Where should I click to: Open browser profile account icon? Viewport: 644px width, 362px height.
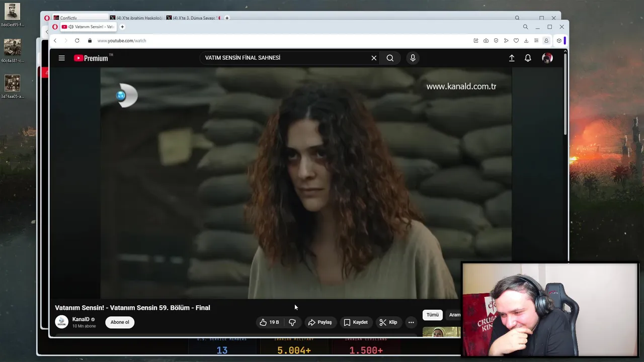pyautogui.click(x=546, y=41)
